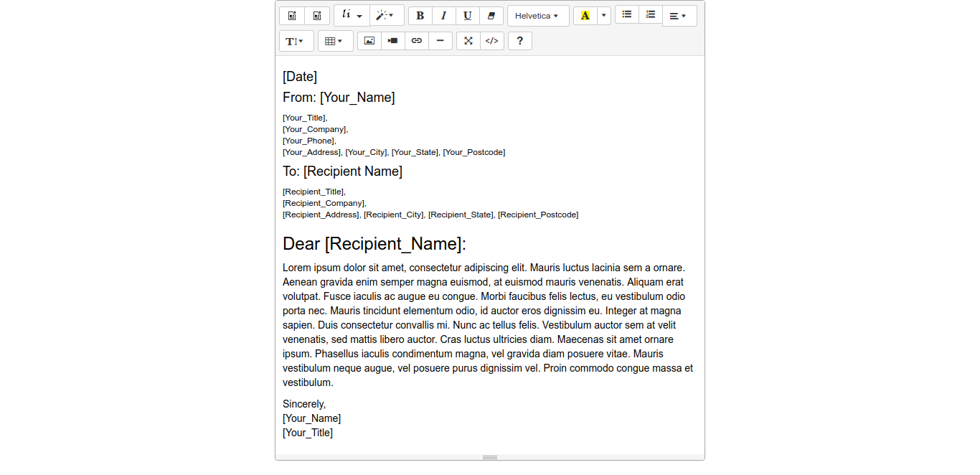
Task: Toggle bold formatting
Action: (x=420, y=16)
